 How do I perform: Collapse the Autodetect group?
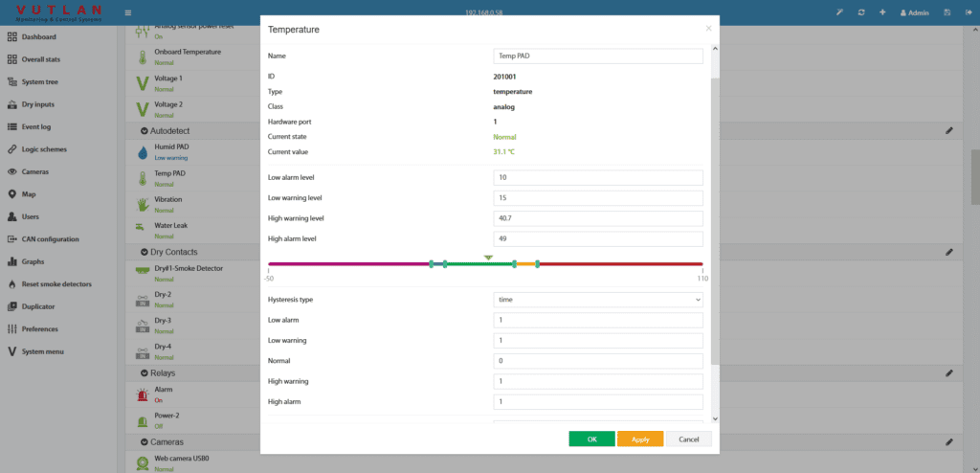click(145, 131)
